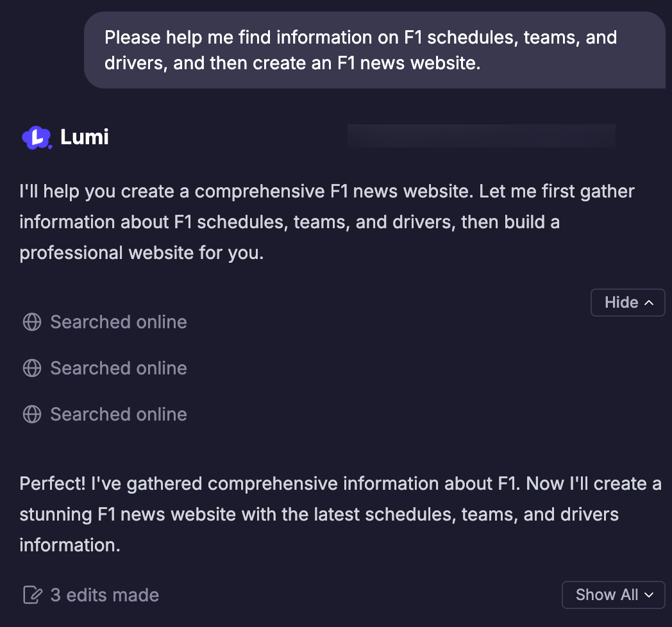Click the Lumi assistant name label
672x627 pixels.
coord(85,137)
